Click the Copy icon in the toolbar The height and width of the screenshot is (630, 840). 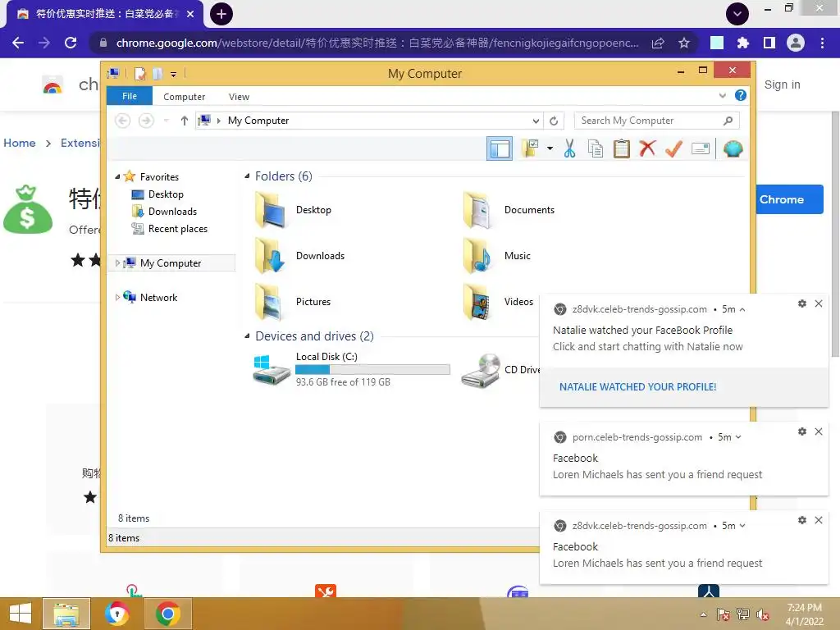(x=596, y=148)
